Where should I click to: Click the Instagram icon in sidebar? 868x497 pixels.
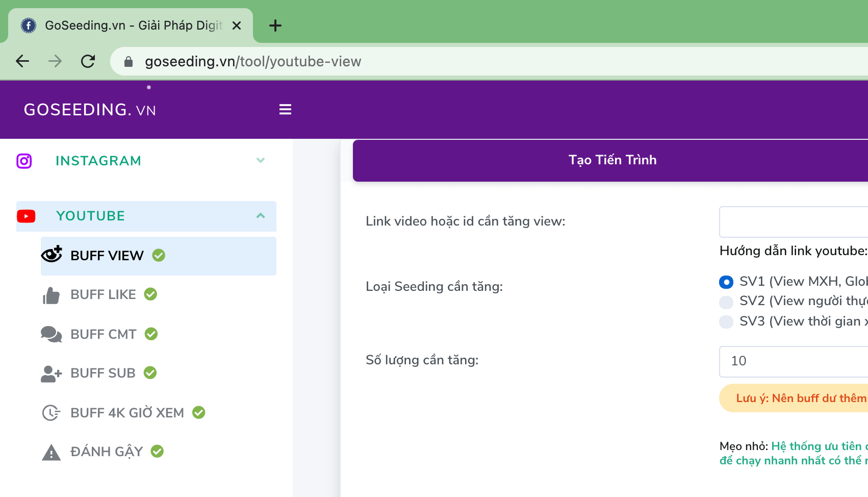[x=24, y=161]
